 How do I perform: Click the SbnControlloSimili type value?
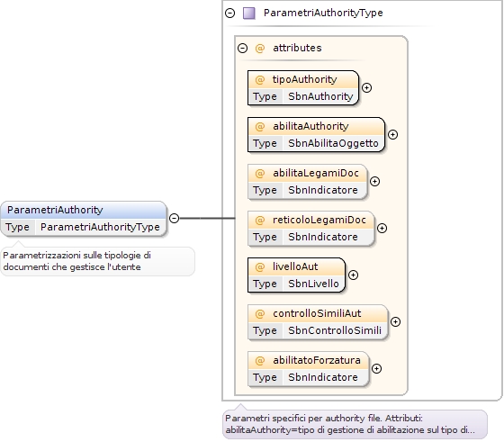point(335,330)
